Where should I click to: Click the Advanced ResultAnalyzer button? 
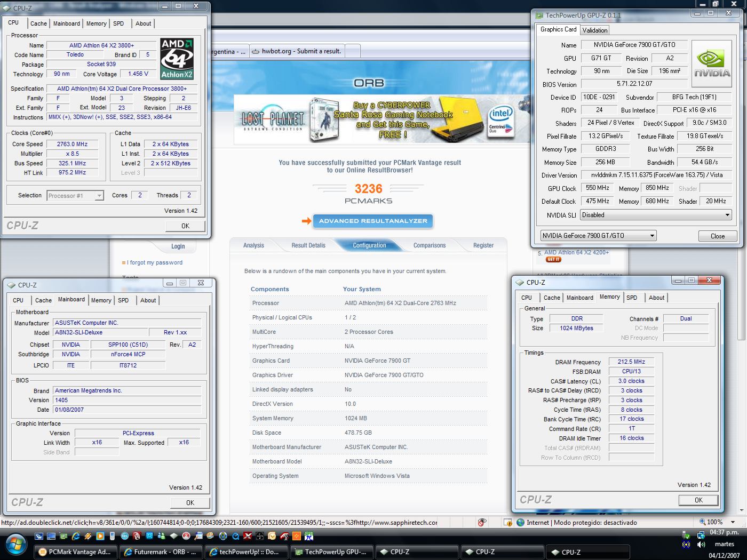tap(373, 221)
